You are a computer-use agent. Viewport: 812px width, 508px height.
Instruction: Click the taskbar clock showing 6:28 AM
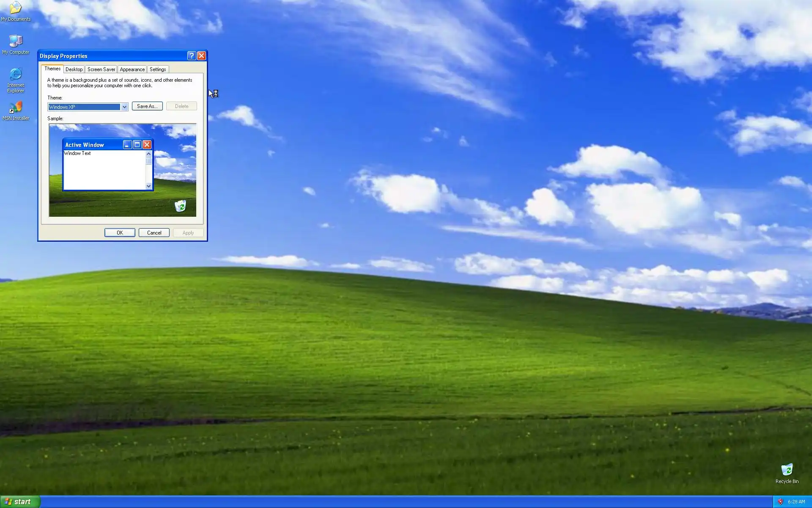pos(796,502)
